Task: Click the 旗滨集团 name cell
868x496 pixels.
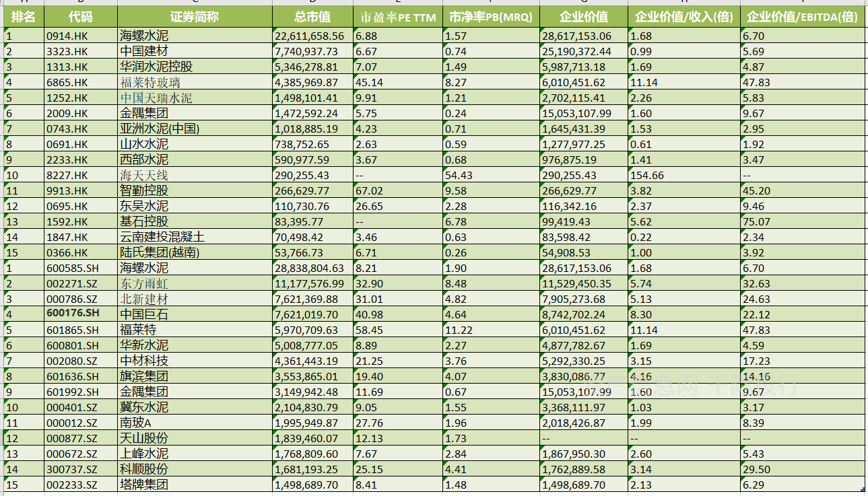Action: (x=195, y=377)
